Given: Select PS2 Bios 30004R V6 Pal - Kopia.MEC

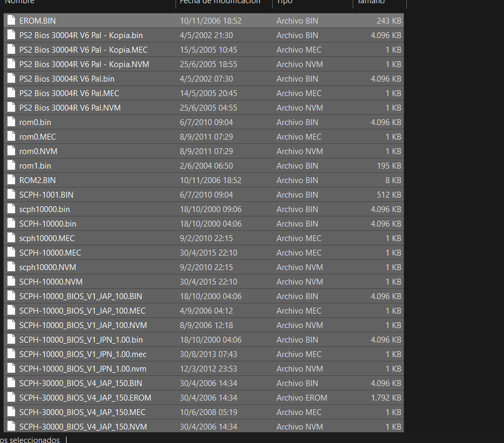Looking at the screenshot, I should 83,50.
